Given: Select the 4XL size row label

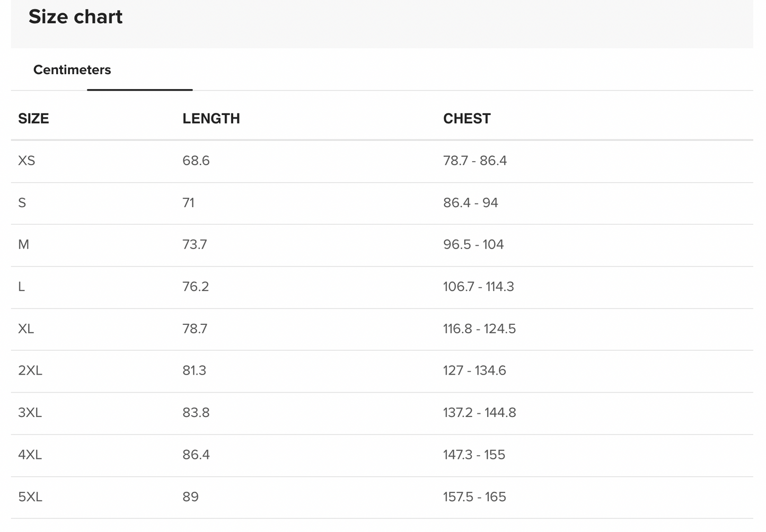Looking at the screenshot, I should click(x=30, y=455).
